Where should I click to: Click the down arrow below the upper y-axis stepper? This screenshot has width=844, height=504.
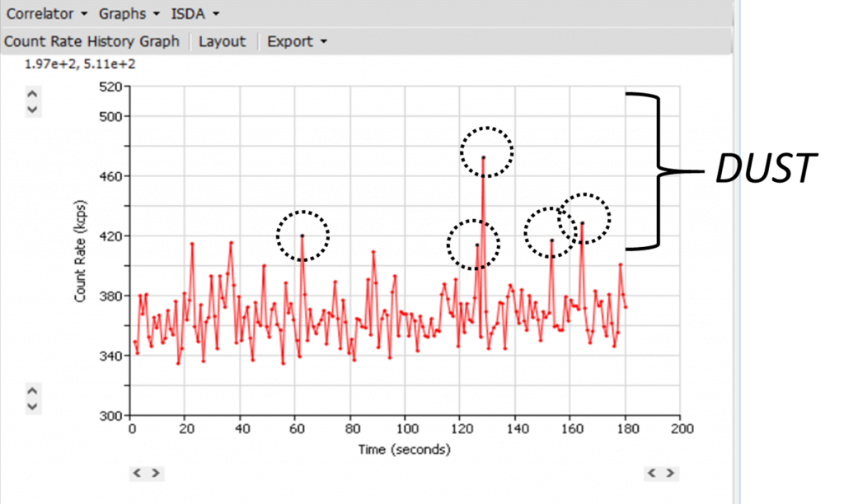(x=31, y=108)
